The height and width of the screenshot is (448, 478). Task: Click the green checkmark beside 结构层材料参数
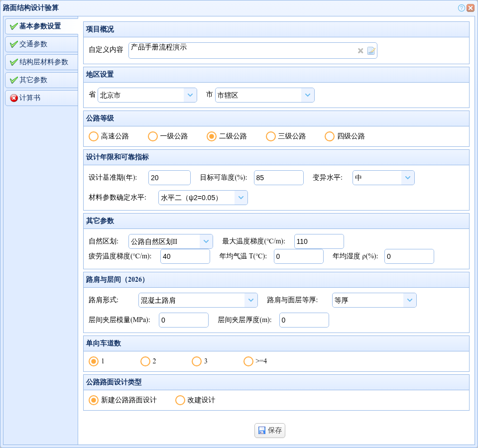(x=14, y=62)
